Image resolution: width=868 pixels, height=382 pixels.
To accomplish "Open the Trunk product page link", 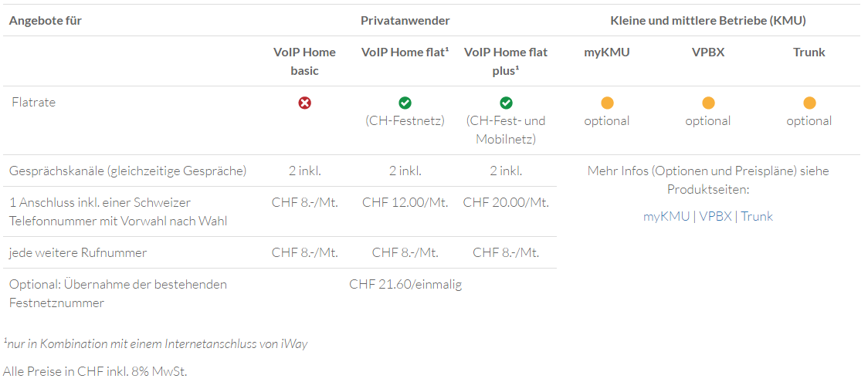I will pyautogui.click(x=757, y=217).
